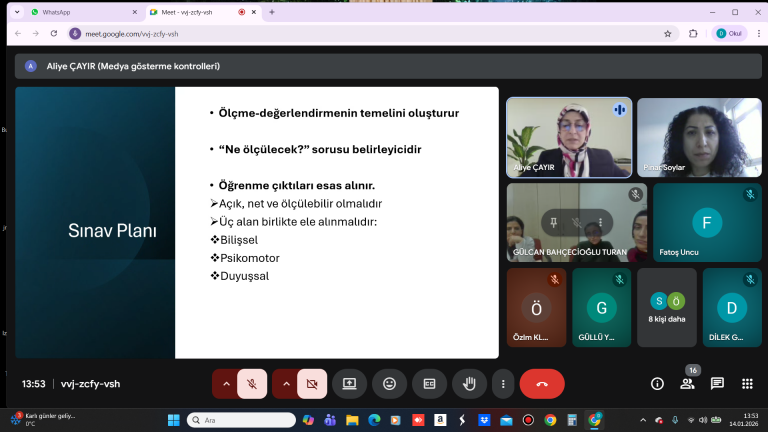Click the '8 kişi daha' participants tile
Viewport: 768px width, 432px height.
[667, 308]
